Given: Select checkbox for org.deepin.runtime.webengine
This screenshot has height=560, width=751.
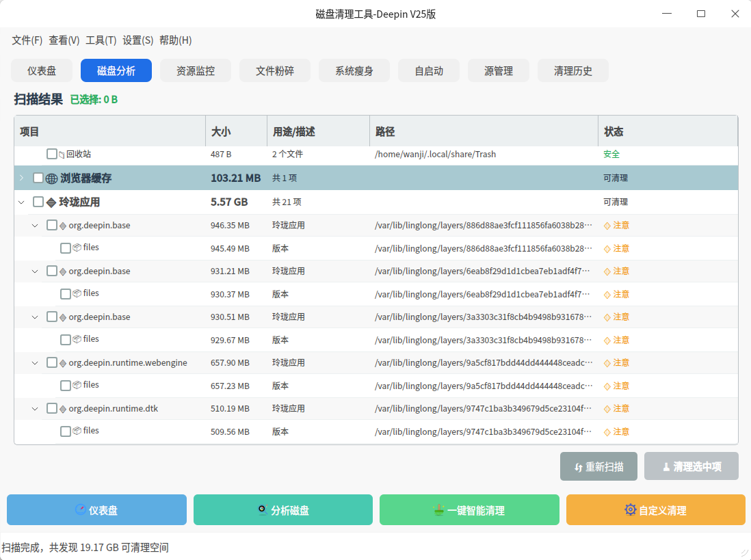Looking at the screenshot, I should pyautogui.click(x=52, y=362).
